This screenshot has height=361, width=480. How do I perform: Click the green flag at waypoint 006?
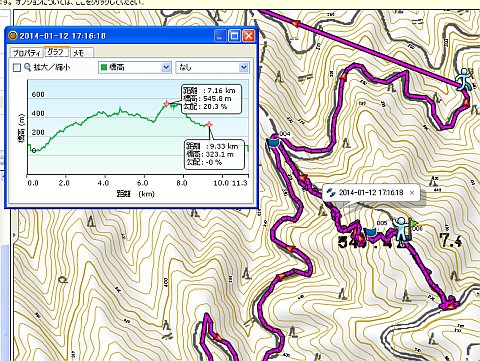(415, 223)
